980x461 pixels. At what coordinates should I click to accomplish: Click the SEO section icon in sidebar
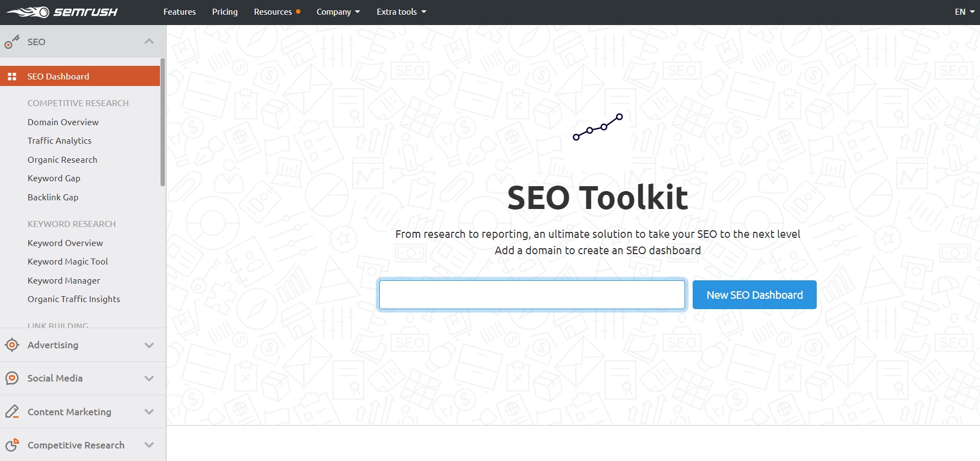click(x=12, y=42)
